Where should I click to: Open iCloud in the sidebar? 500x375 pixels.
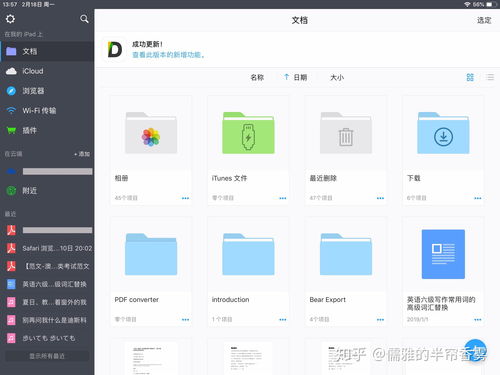47,71
